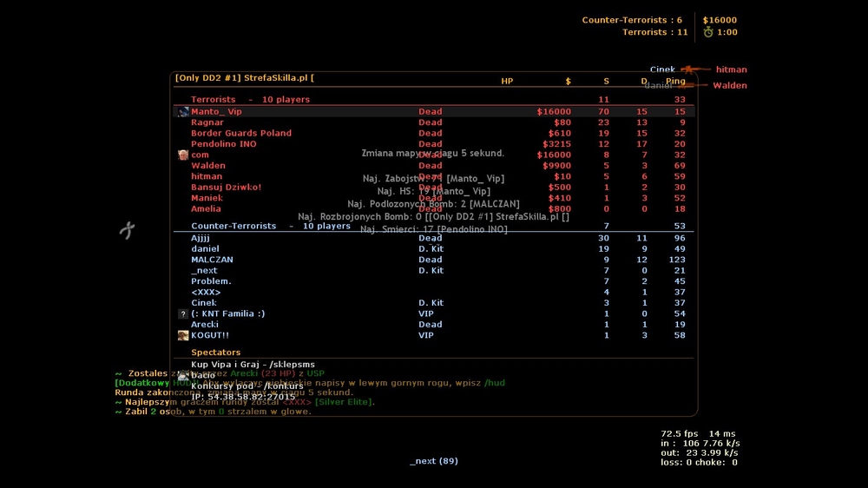Click the ping value 123 for MALCZAN
Screen dimensions: 868x488
677,260
